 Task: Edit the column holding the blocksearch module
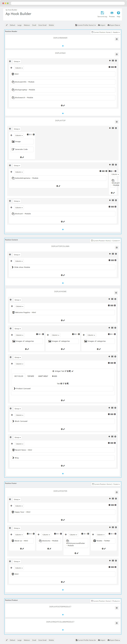(64, 105)
